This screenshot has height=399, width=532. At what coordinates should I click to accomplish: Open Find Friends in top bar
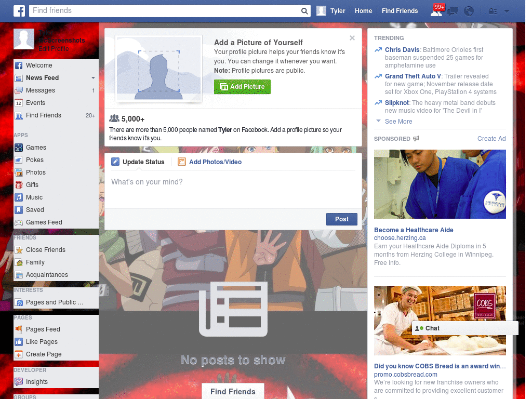(x=400, y=11)
